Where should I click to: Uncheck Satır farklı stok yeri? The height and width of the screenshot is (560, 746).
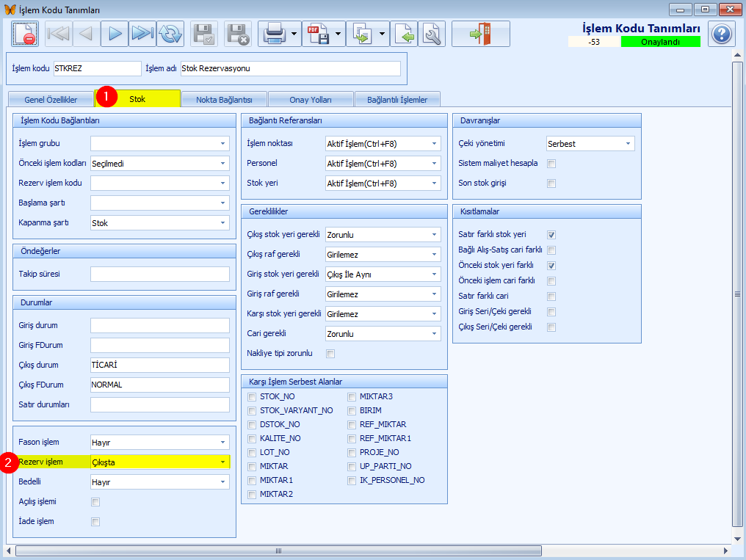551,235
